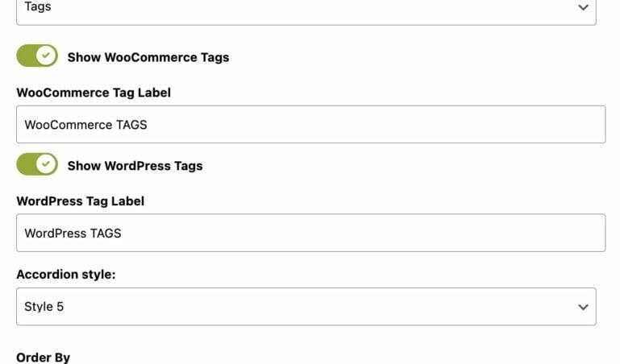Open the Accordion style dropdown
Screen dimensions: 620x364
[x=306, y=307]
